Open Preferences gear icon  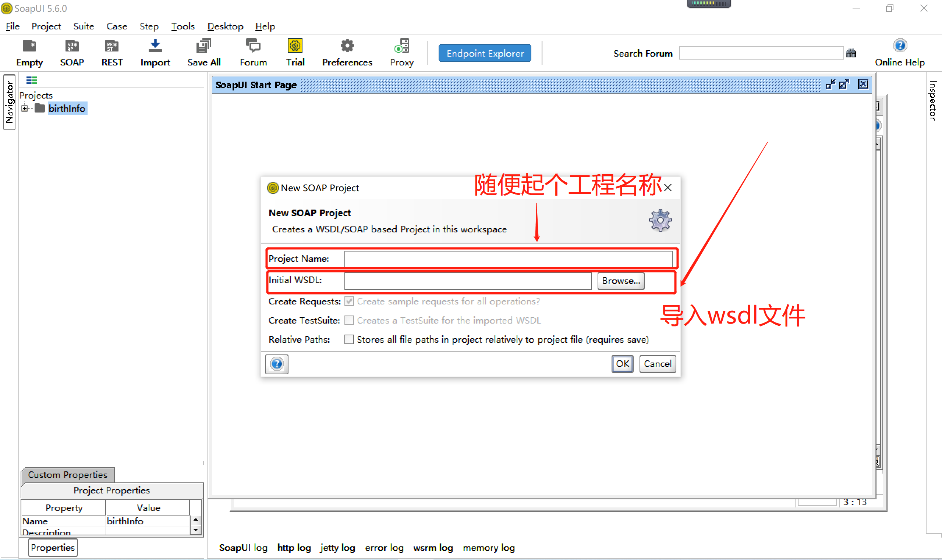click(x=347, y=46)
